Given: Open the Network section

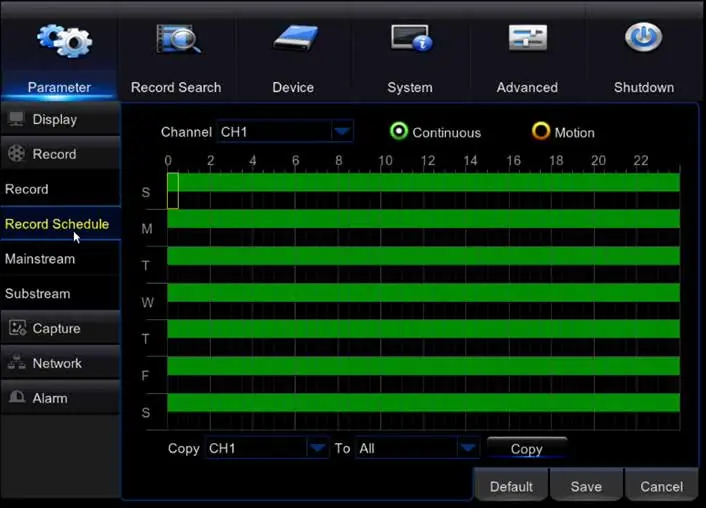Looking at the screenshot, I should (x=60, y=363).
